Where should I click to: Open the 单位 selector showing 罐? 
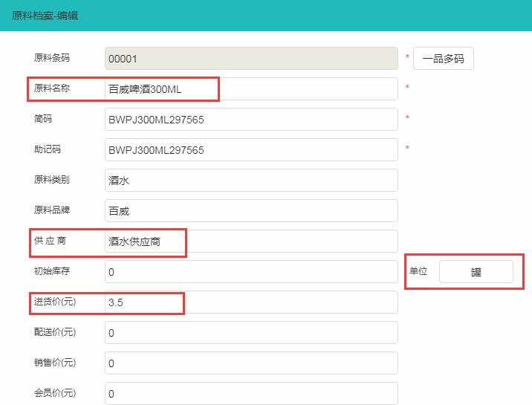pyautogui.click(x=476, y=272)
